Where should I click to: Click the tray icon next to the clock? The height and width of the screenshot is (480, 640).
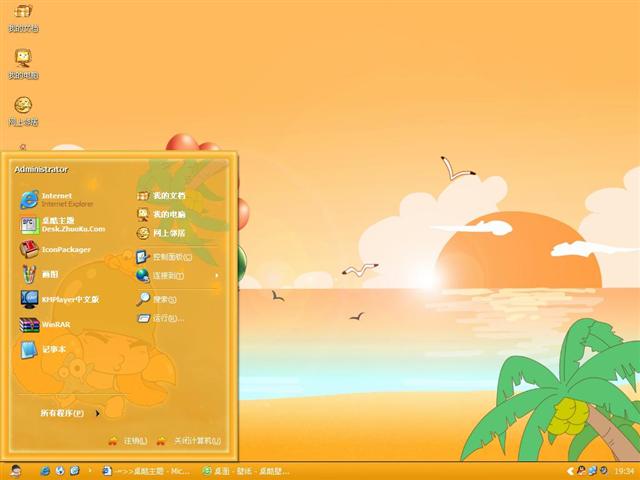(x=603, y=471)
